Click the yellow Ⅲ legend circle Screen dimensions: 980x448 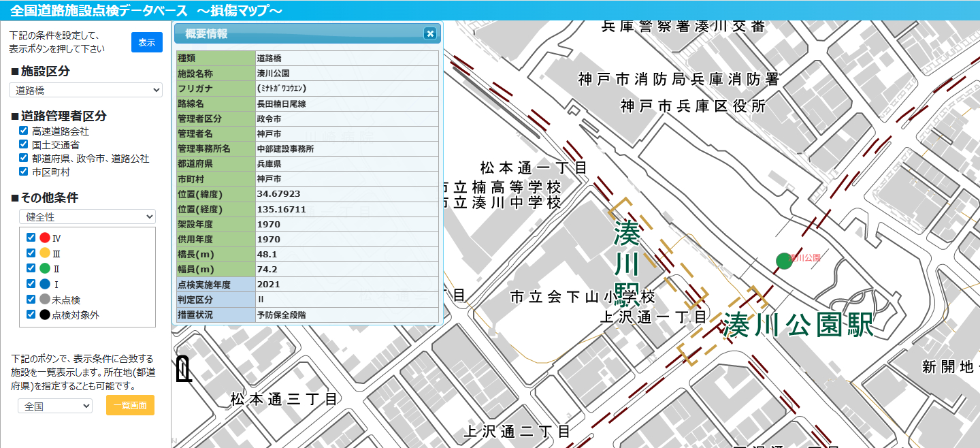tap(45, 253)
